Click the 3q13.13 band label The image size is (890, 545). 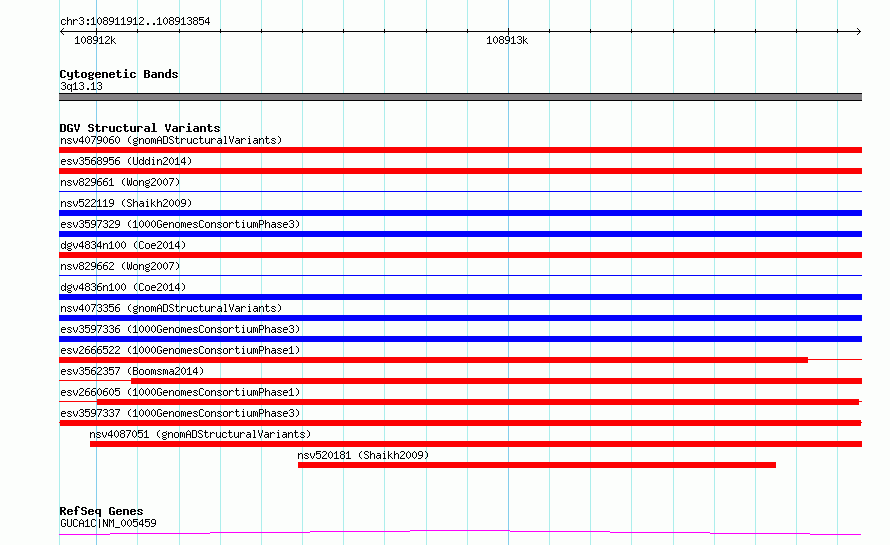tap(81, 86)
